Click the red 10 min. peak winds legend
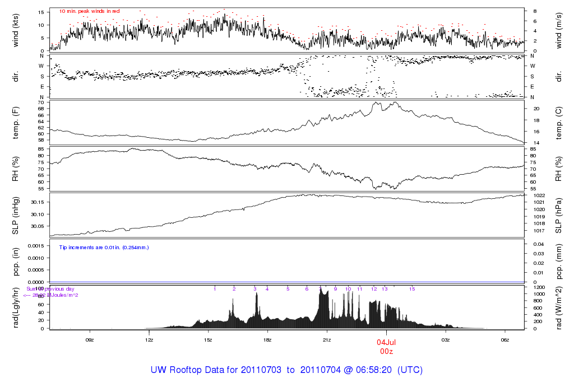The image size is (574, 392). [89, 11]
